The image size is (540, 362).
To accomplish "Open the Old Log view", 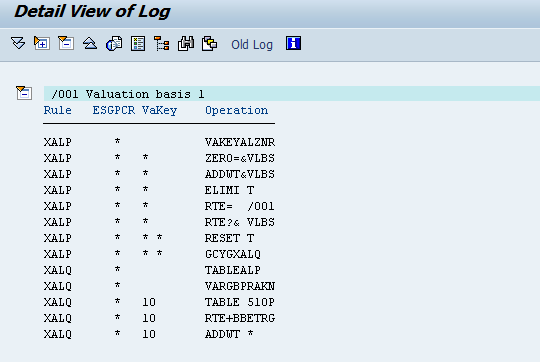I will [252, 45].
